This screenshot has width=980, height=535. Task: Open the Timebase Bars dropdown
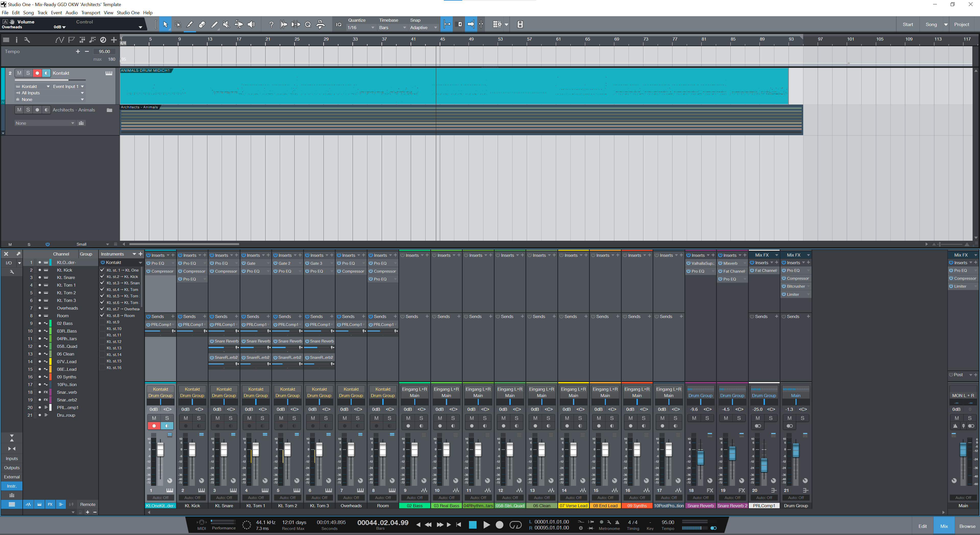392,27
